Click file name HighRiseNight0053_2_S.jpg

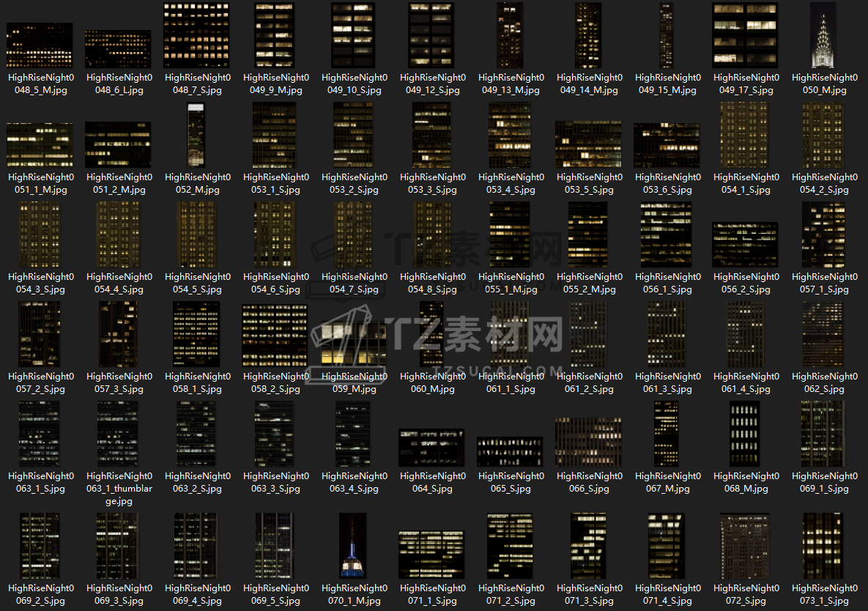pos(355,183)
